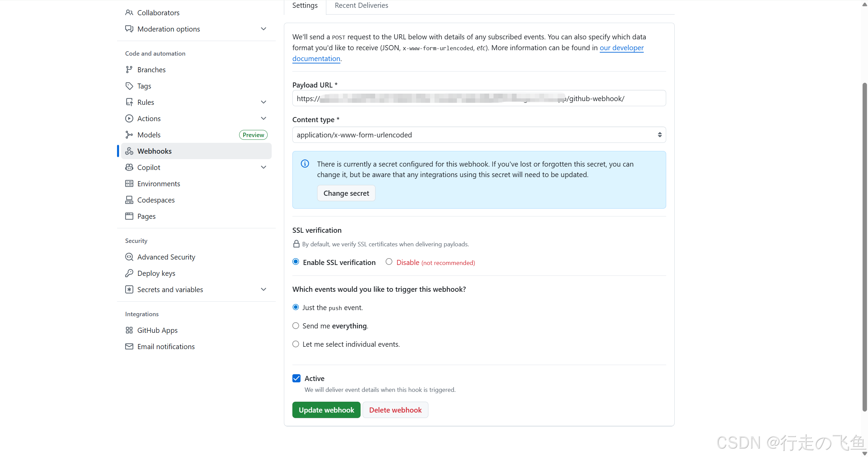This screenshot has height=457, width=868.
Task: Click the Codespaces icon
Action: coord(129,200)
